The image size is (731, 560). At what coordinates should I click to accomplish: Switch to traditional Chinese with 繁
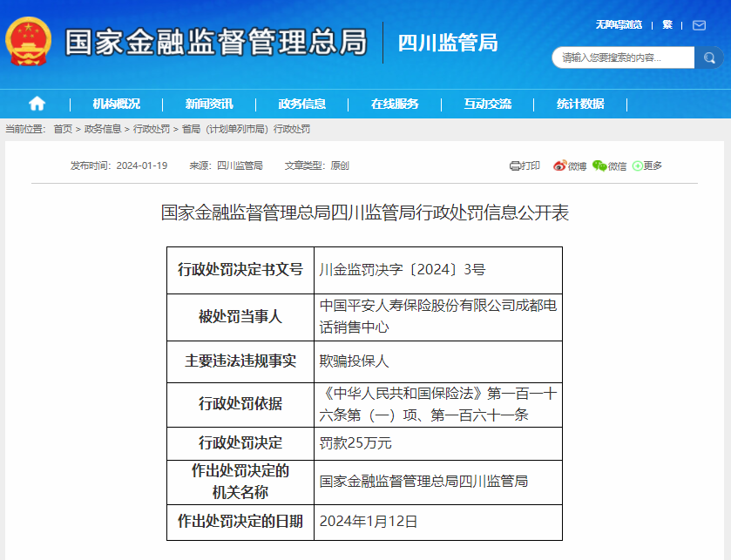667,24
